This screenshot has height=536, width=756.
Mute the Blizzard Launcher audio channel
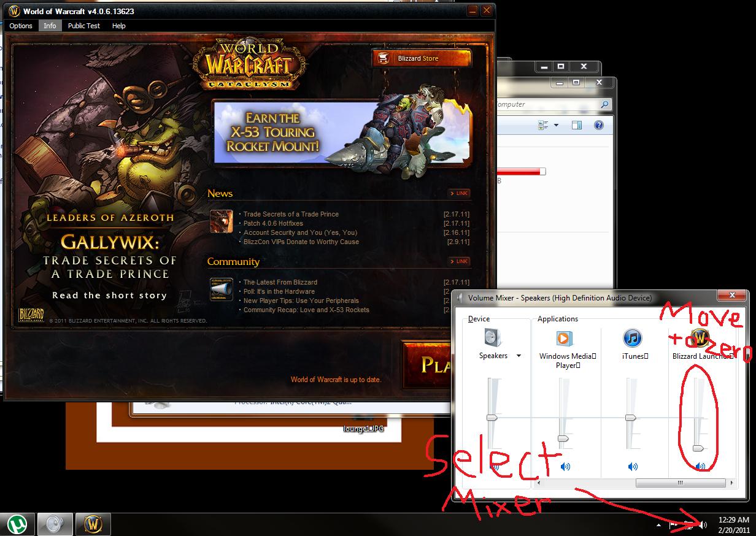coord(700,467)
